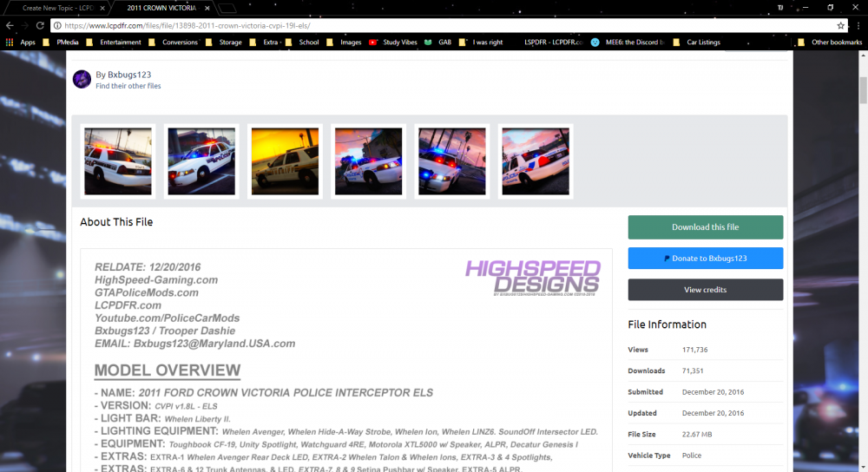The height and width of the screenshot is (472, 868).
Task: Bookmark this page with the star icon
Action: tap(841, 25)
